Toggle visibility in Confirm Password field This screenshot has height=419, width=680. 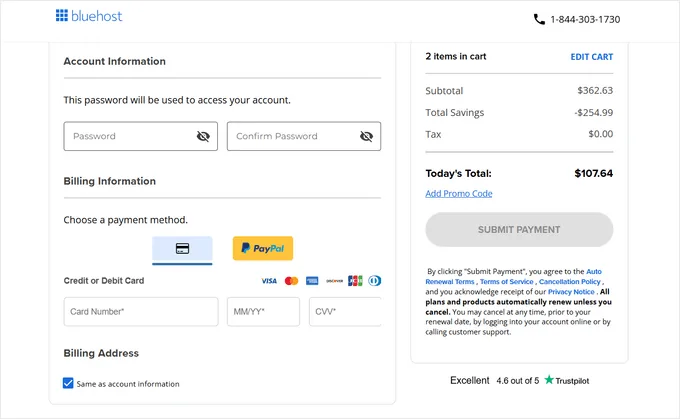[366, 136]
